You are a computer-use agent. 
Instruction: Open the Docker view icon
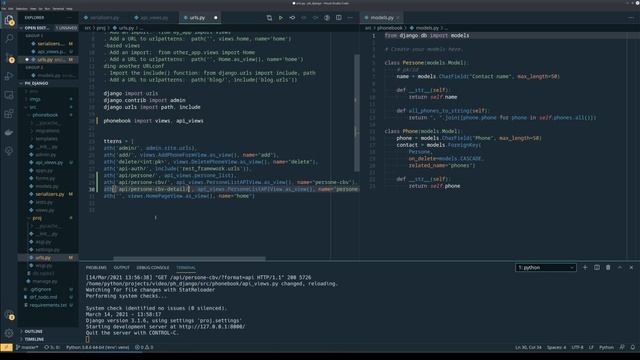[x=9, y=132]
